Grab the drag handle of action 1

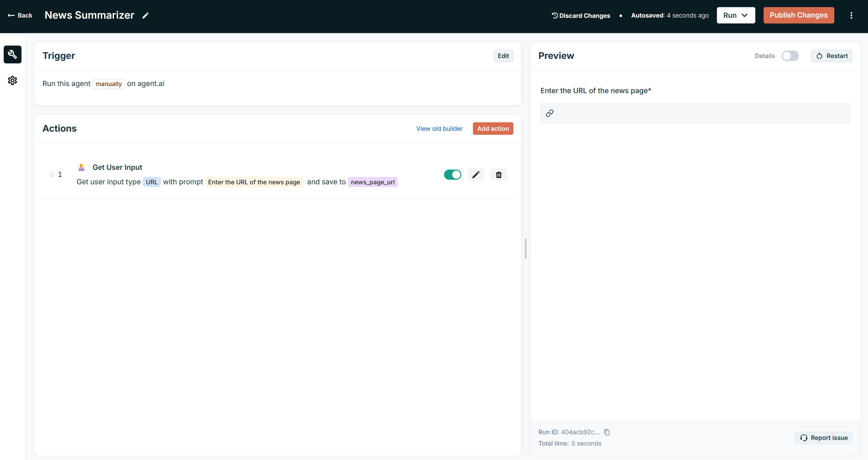tap(52, 174)
